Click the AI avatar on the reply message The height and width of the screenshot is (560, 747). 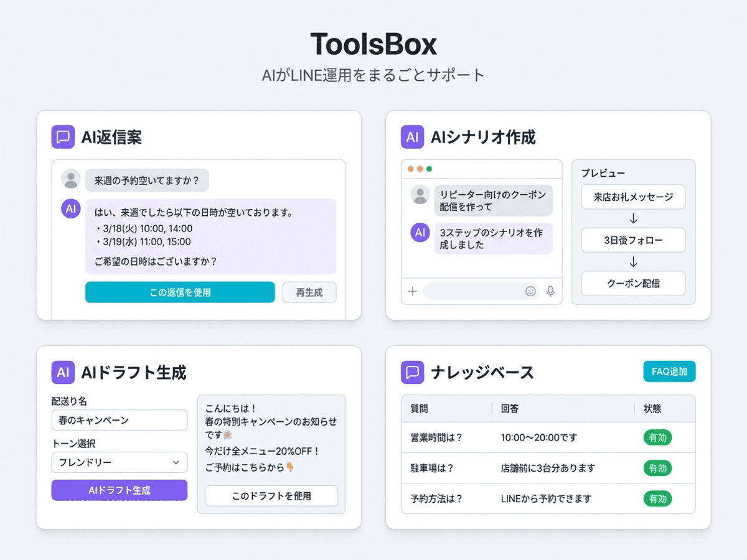70,209
